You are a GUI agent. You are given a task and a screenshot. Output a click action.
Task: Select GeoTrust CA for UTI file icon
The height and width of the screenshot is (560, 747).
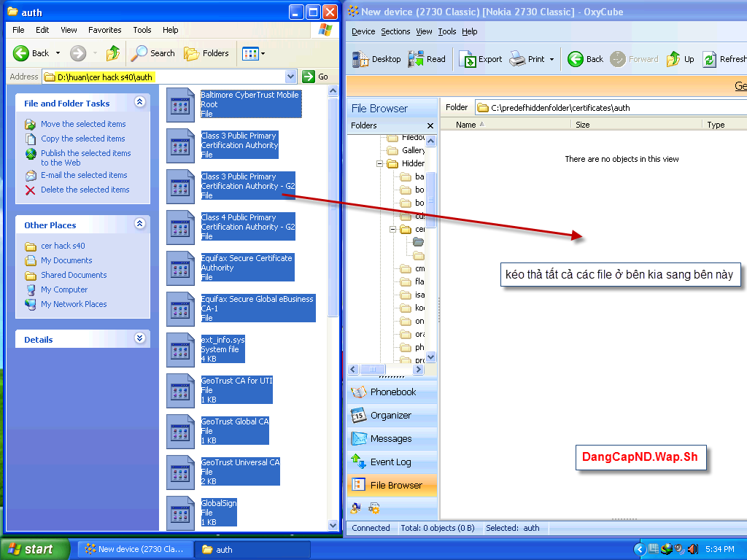[181, 391]
